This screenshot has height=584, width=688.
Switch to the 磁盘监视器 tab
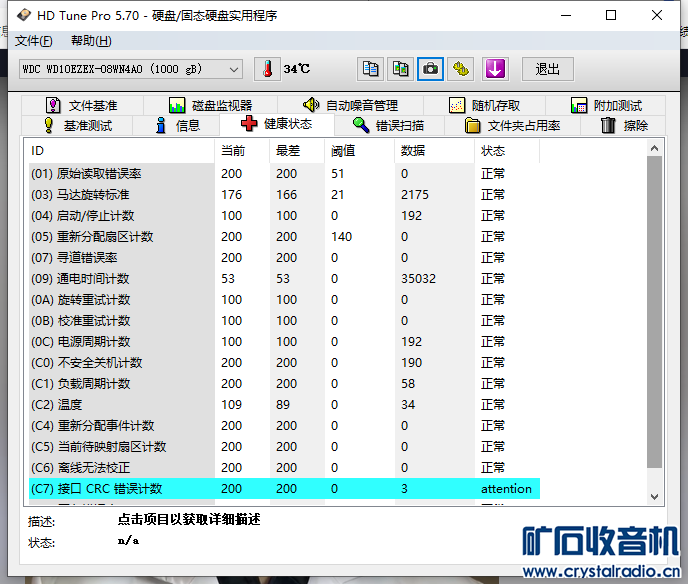tap(211, 105)
